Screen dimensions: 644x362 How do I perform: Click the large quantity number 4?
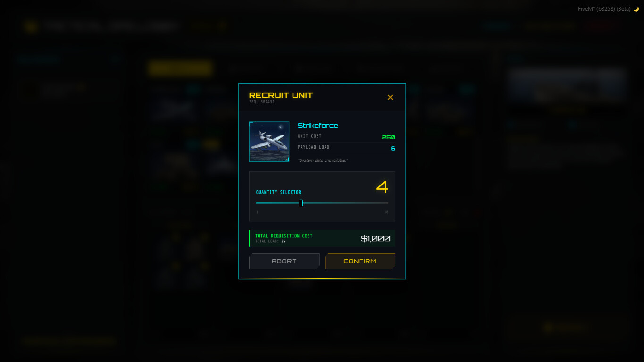(382, 187)
